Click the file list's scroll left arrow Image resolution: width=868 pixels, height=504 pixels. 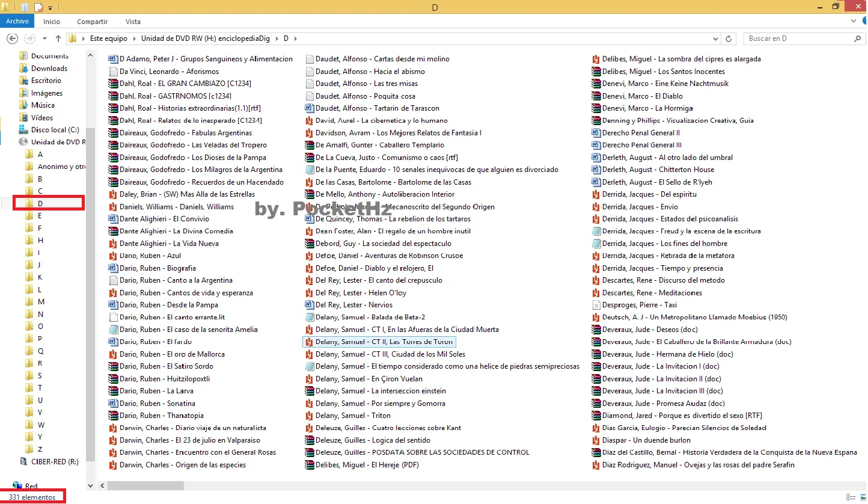coord(102,486)
